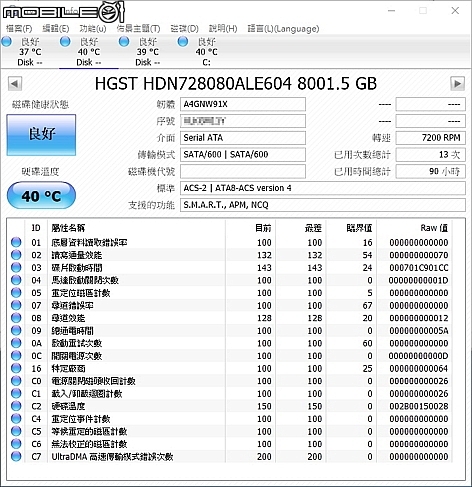Open the 磁碟(D) disk menu
The width and height of the screenshot is (472, 487).
point(184,29)
